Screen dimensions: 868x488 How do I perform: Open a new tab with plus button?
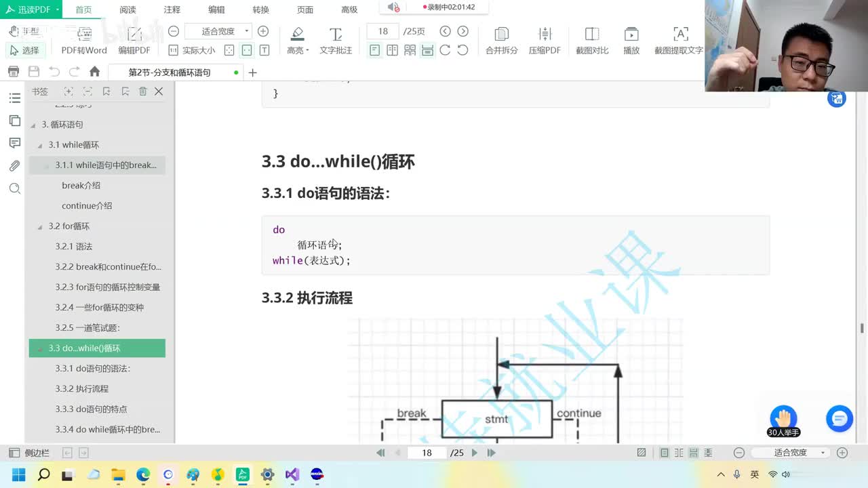click(x=253, y=73)
